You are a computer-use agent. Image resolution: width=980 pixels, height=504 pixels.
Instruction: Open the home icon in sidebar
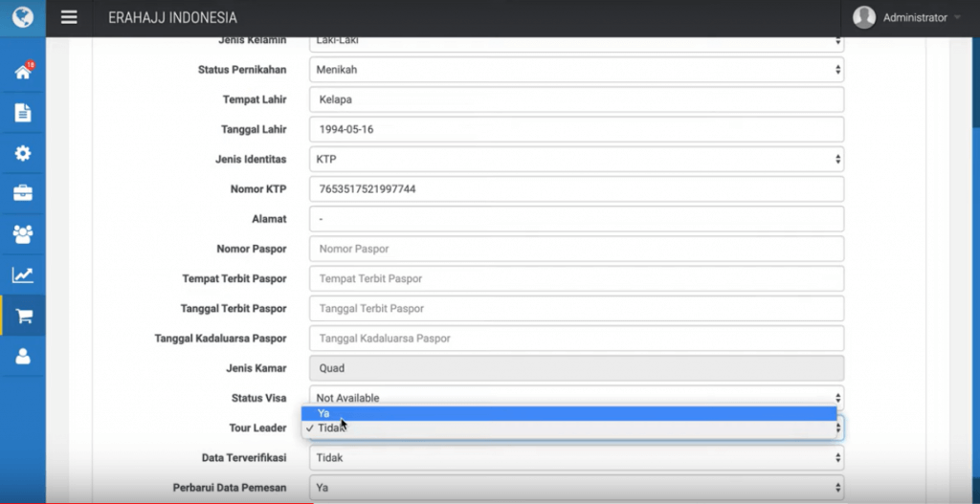(x=22, y=73)
